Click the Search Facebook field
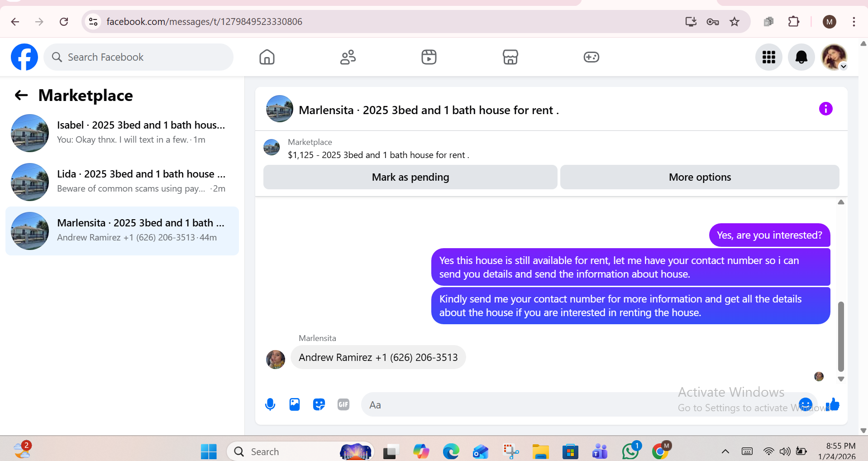 click(138, 57)
